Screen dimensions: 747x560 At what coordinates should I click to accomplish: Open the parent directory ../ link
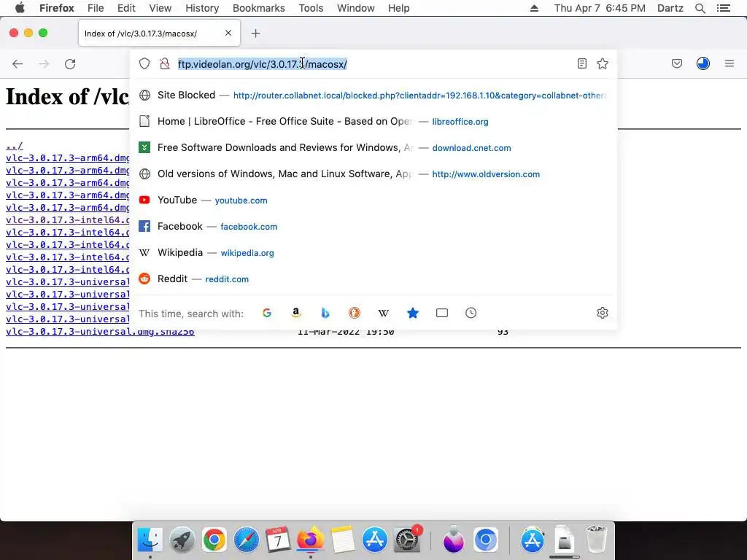15,146
